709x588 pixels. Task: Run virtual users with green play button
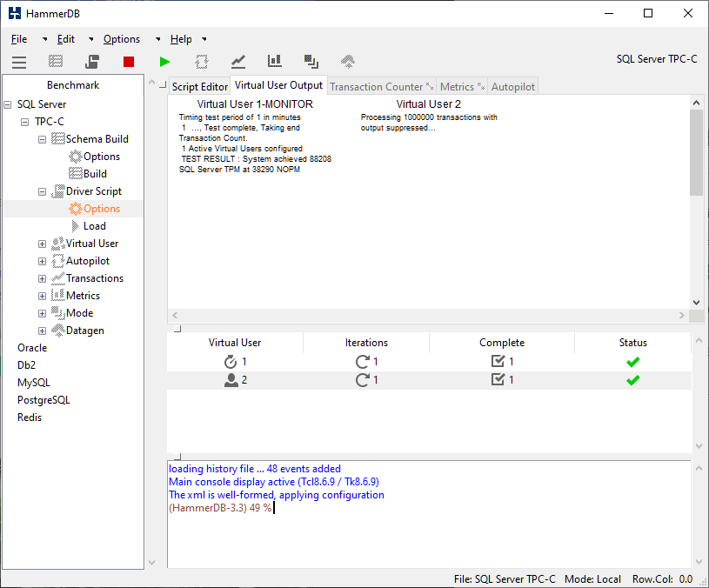point(165,62)
